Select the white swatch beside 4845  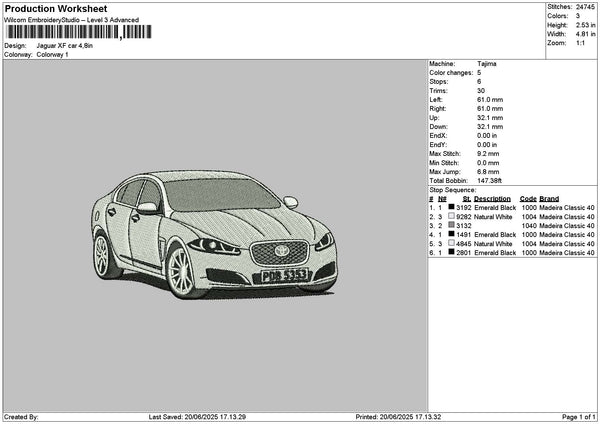pyautogui.click(x=451, y=244)
